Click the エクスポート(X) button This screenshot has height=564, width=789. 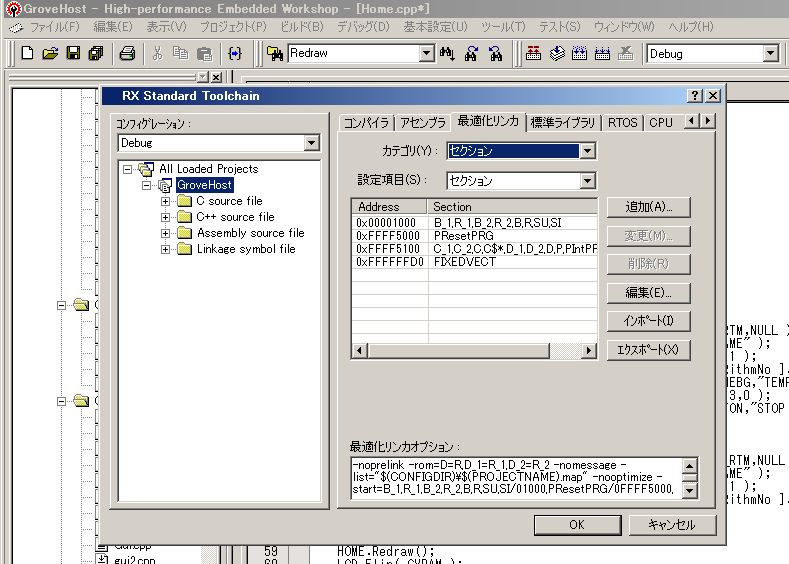648,350
